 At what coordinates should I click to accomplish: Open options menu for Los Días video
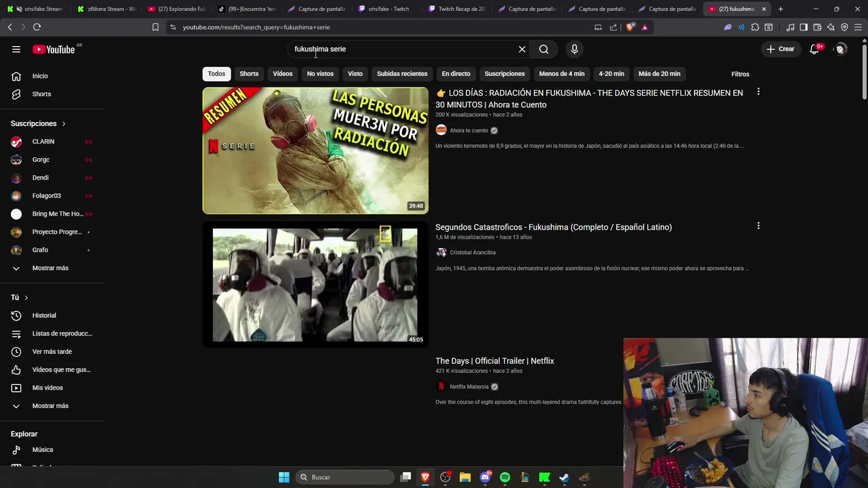pyautogui.click(x=758, y=91)
